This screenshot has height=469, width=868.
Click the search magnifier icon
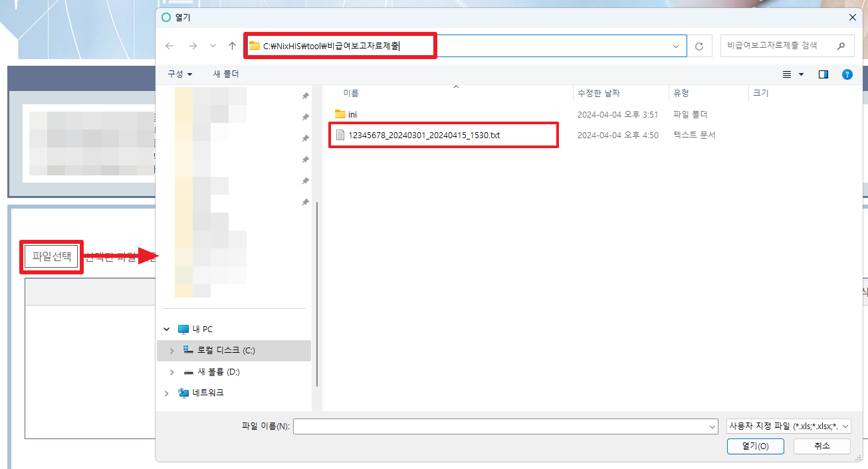(841, 46)
